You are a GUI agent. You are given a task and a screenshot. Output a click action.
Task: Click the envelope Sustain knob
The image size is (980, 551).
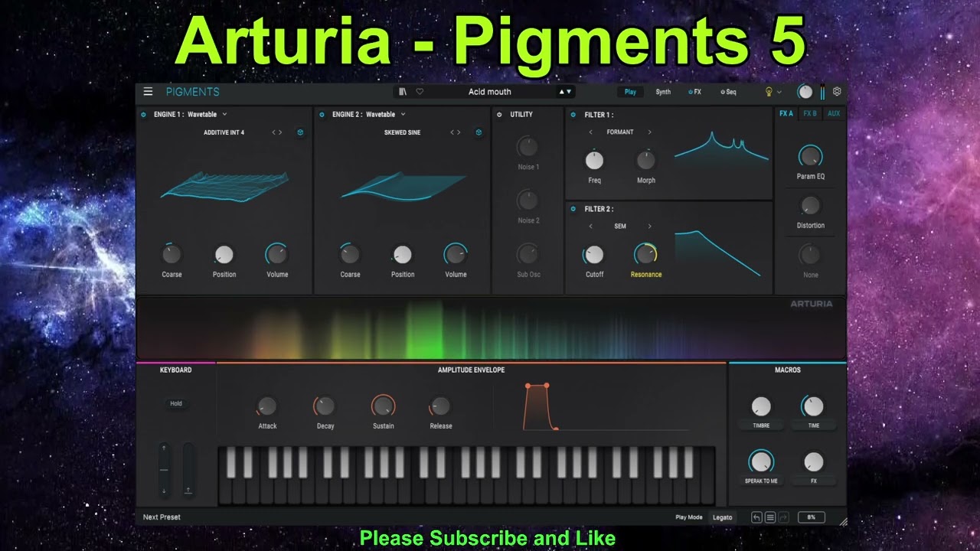383,406
